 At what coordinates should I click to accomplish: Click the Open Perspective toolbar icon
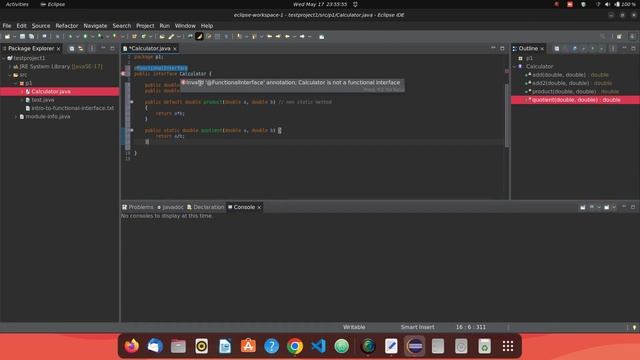pos(620,37)
